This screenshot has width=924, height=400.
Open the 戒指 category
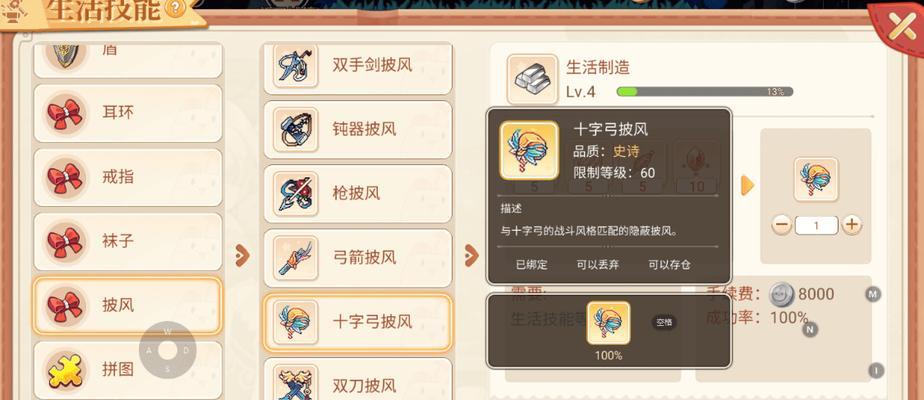click(128, 177)
